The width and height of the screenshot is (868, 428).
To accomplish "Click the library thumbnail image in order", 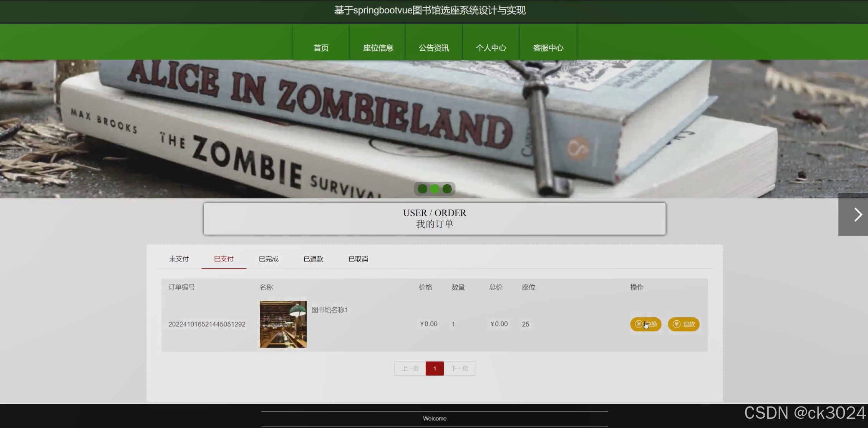I will [x=283, y=324].
